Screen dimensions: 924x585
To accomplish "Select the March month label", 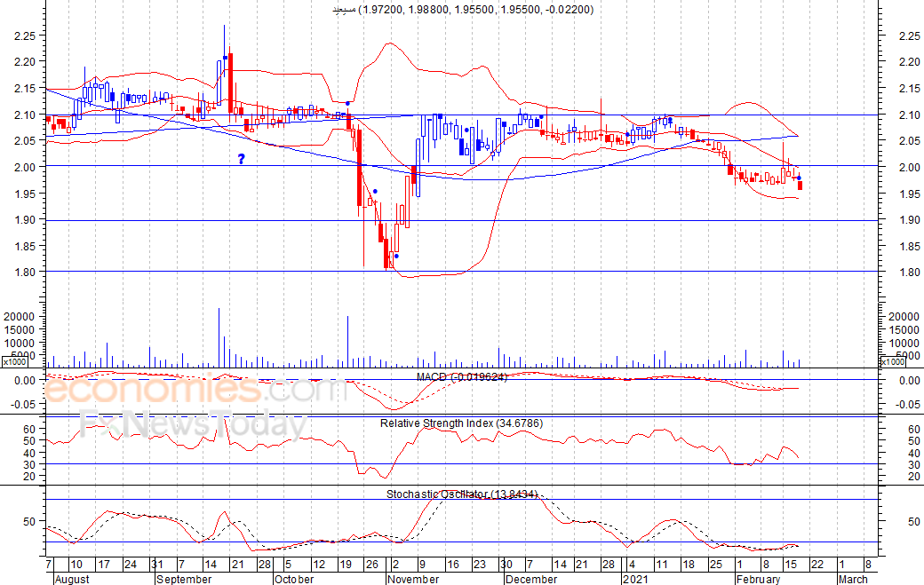I will 853,579.
